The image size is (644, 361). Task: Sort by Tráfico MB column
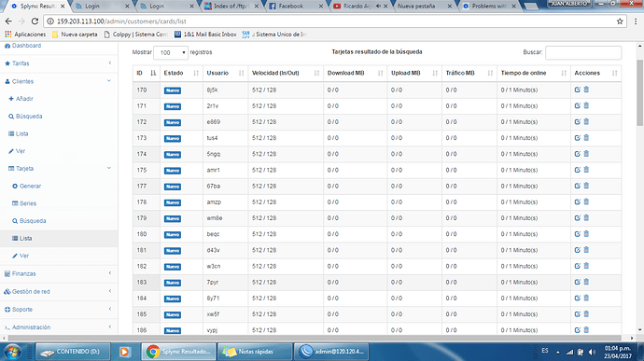click(469, 73)
